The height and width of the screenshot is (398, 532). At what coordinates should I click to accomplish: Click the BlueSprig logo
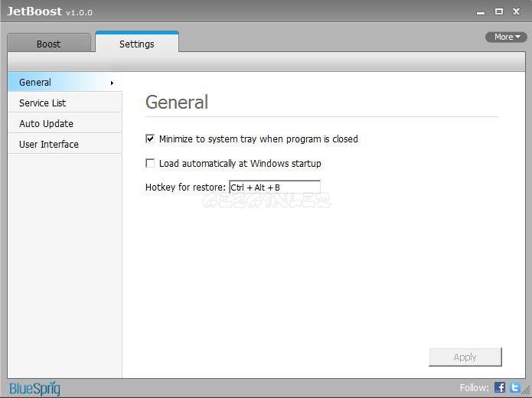click(34, 388)
